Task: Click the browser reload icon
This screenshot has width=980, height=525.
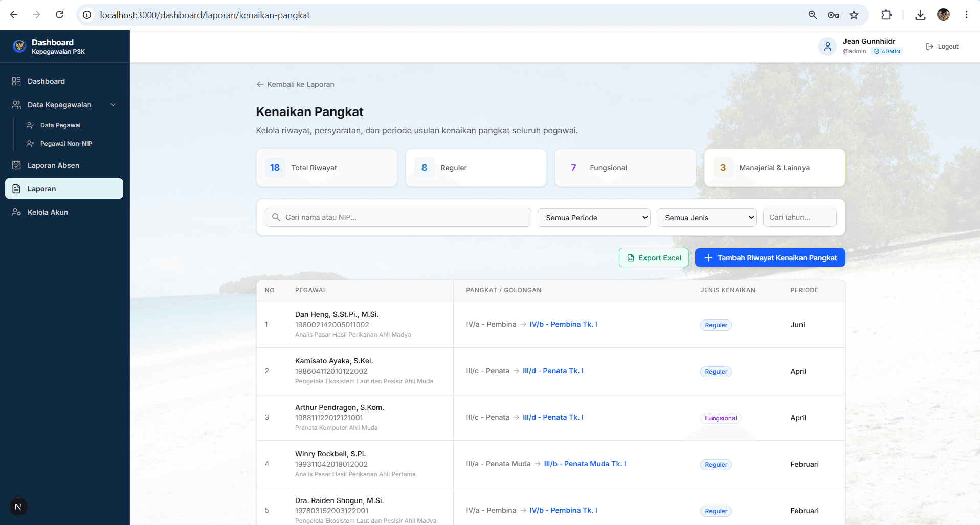Action: [60, 15]
